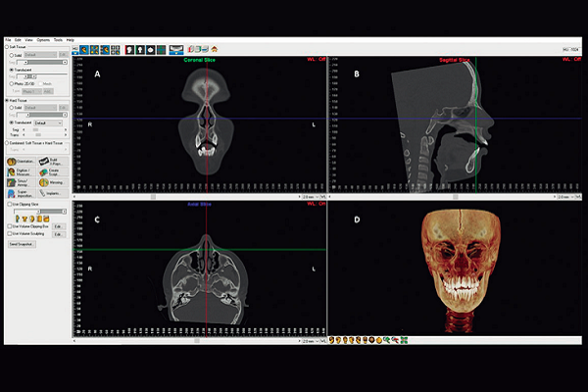
Task: Click Edit next to Use Volume Clipping Box
Action: coord(58,226)
